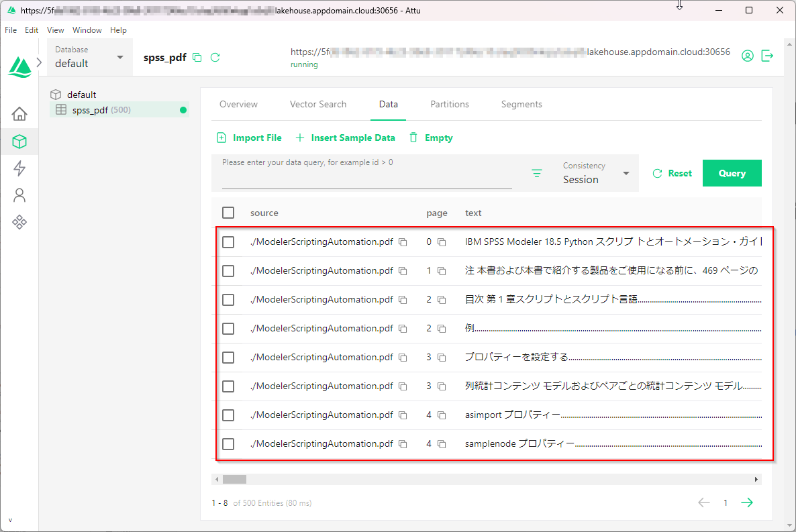The width and height of the screenshot is (796, 532).
Task: Go to next page arrow
Action: coord(747,502)
